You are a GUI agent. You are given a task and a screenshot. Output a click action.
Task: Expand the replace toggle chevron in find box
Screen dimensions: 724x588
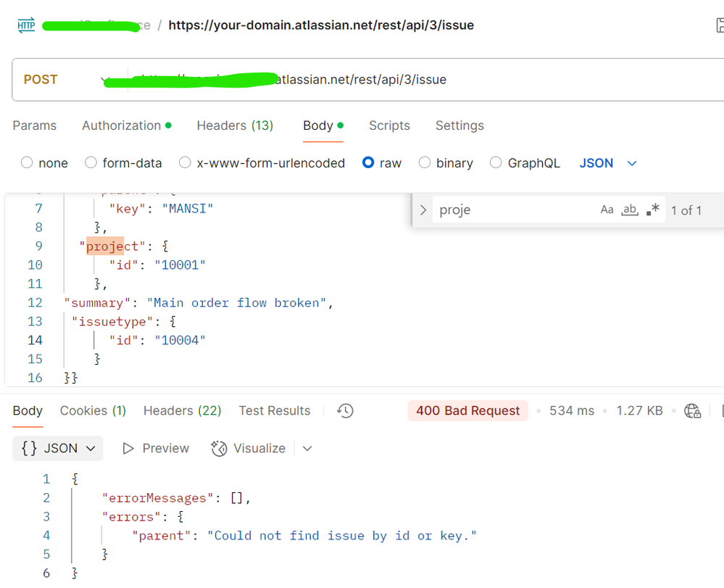click(423, 210)
